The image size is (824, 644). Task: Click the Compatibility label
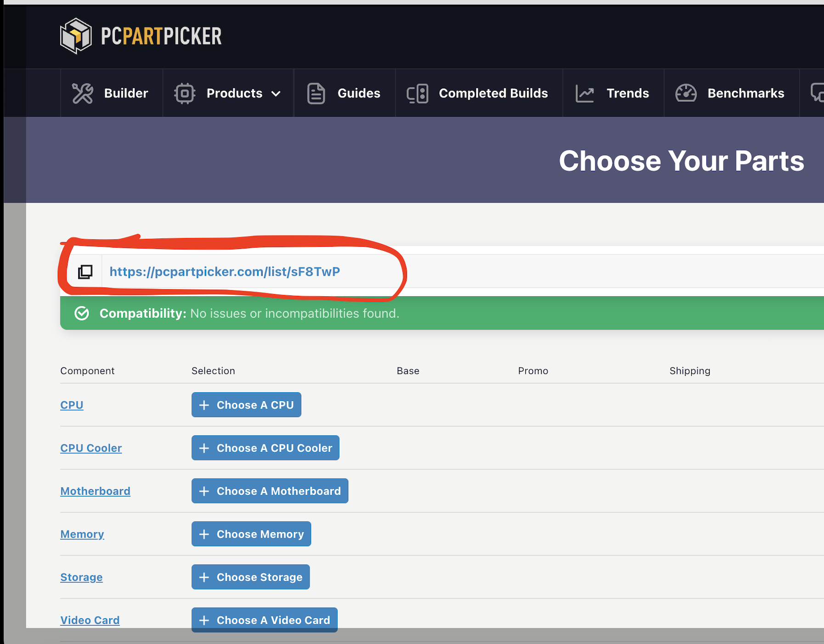(143, 313)
